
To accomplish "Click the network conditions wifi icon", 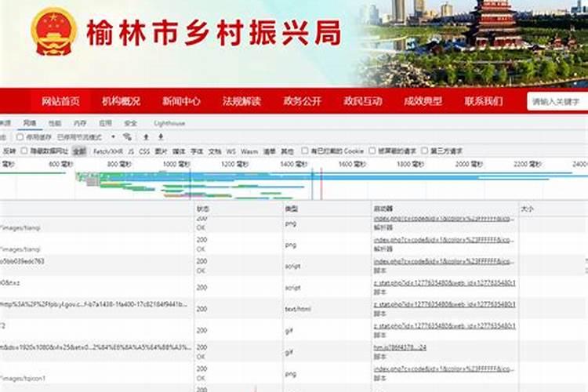I will [127, 136].
